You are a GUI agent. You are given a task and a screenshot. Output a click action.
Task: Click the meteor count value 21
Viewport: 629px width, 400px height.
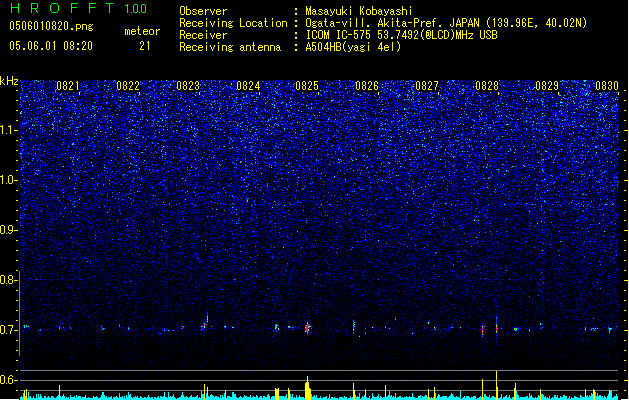tap(145, 46)
